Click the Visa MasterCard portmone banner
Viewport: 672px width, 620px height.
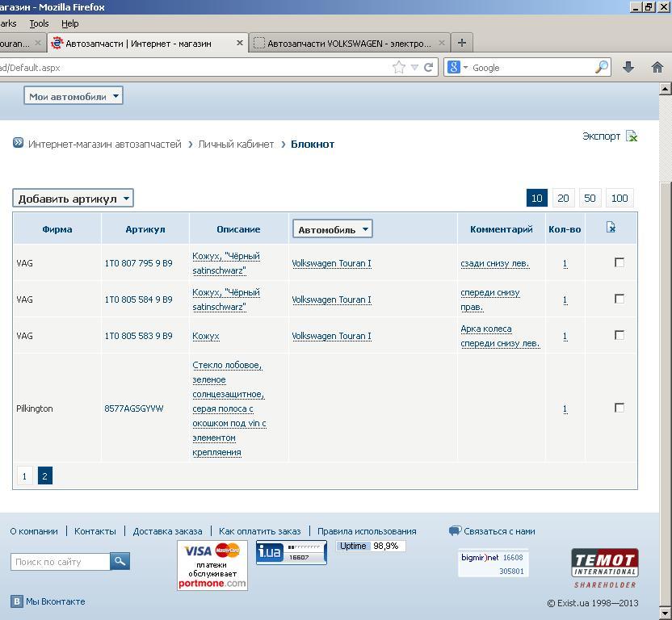pos(212,565)
